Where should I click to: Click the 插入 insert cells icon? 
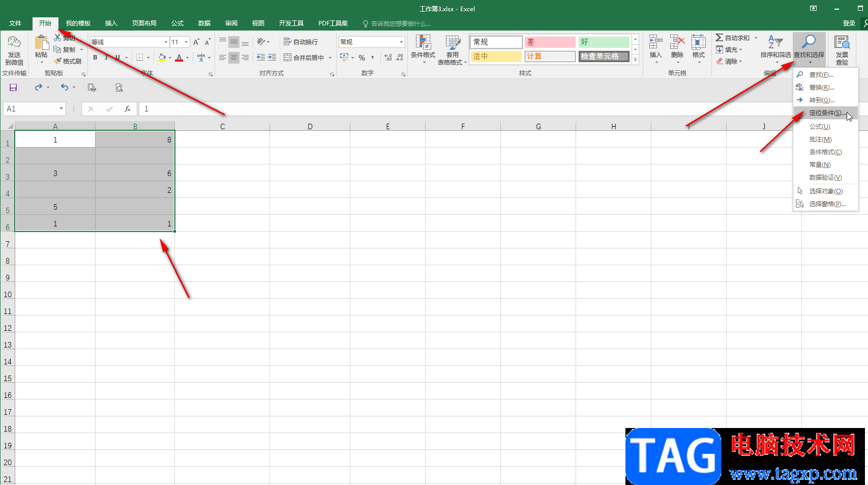(x=656, y=42)
